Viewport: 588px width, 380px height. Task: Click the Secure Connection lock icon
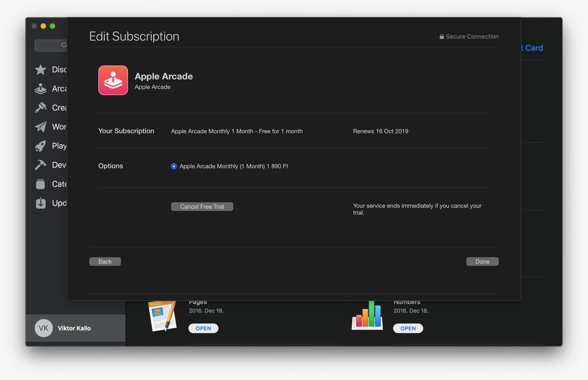point(441,36)
